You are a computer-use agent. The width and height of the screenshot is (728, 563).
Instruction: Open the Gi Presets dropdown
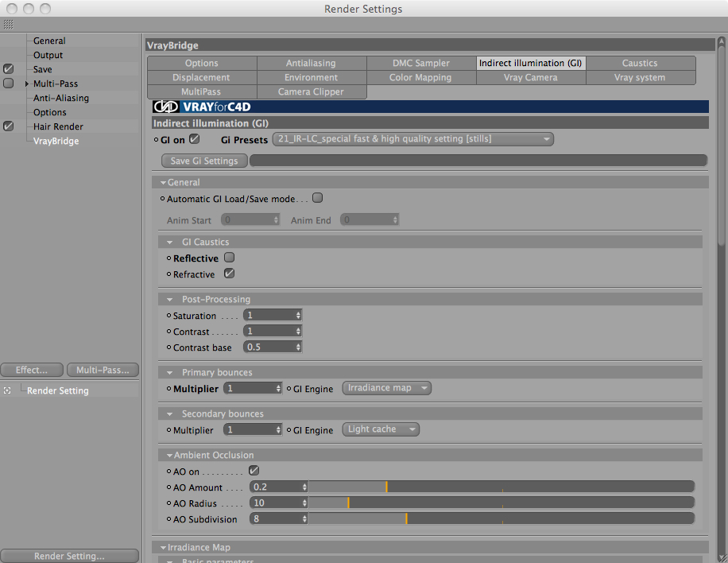click(413, 139)
